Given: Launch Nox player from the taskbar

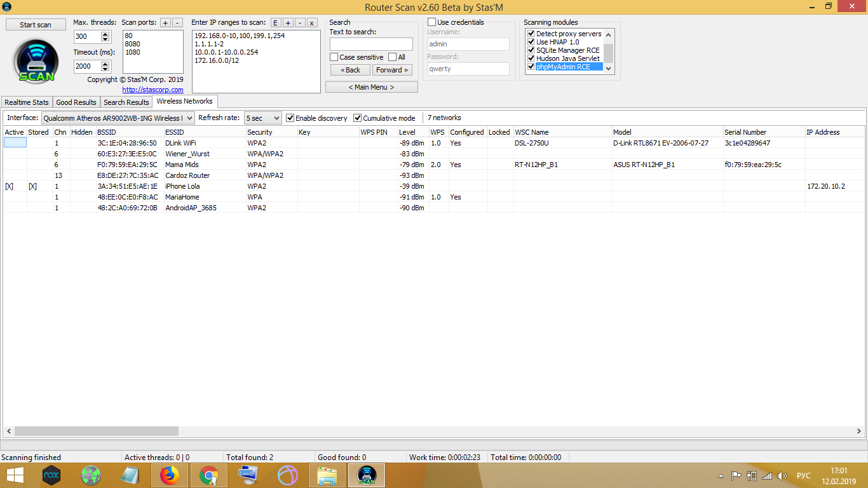Looking at the screenshot, I should [51, 475].
